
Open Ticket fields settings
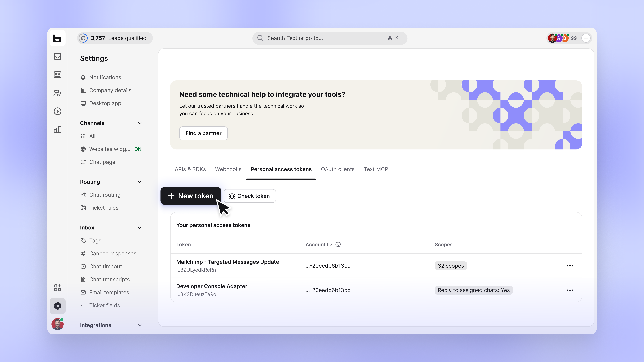[104, 306]
